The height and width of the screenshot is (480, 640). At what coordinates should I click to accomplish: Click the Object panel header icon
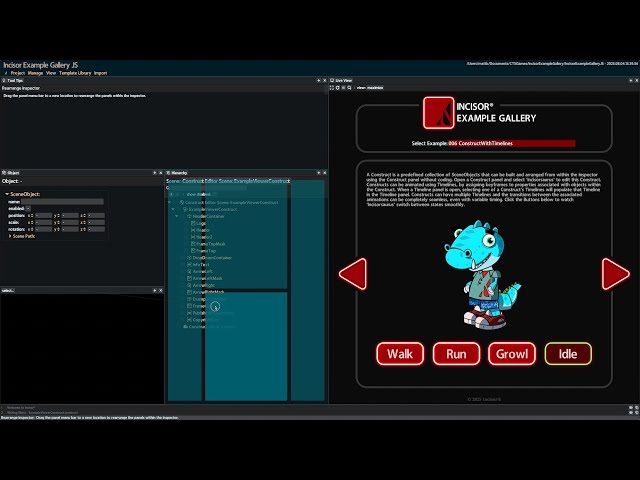coord(4,173)
